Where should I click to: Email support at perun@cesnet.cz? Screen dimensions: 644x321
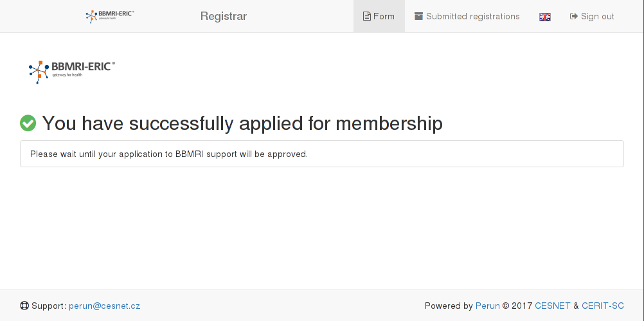click(x=104, y=306)
